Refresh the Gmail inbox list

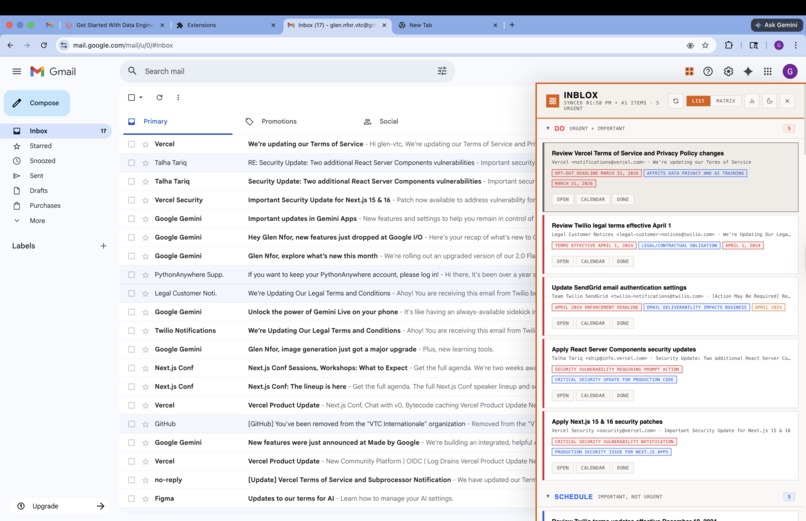tap(159, 97)
